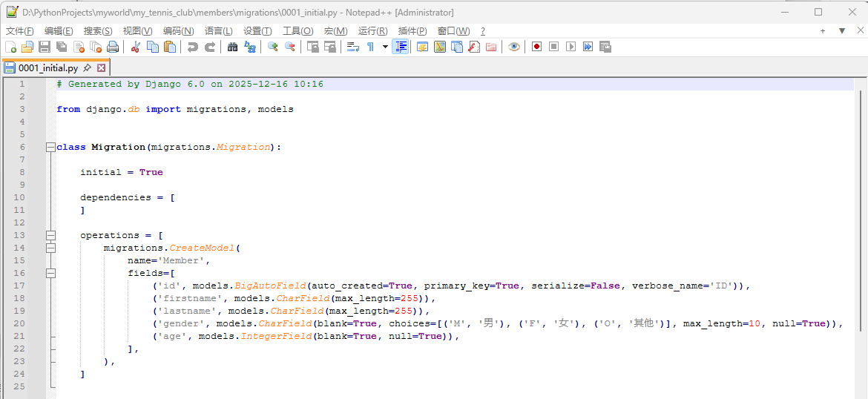The width and height of the screenshot is (868, 399).
Task: Select the 0001_initial.py document tab
Action: pos(48,68)
